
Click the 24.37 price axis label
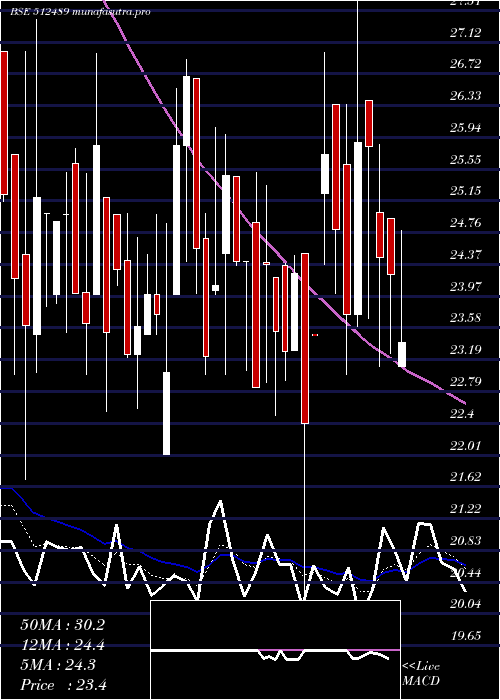click(x=466, y=255)
